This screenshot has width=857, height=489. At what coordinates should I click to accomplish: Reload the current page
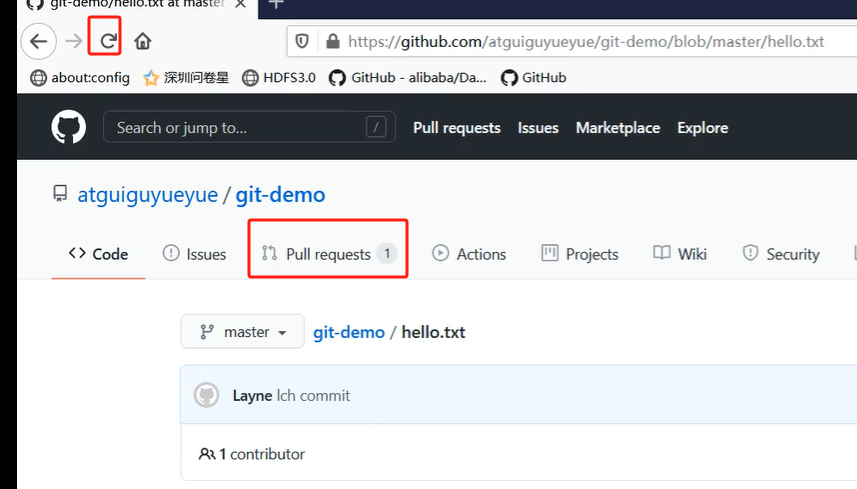(109, 40)
